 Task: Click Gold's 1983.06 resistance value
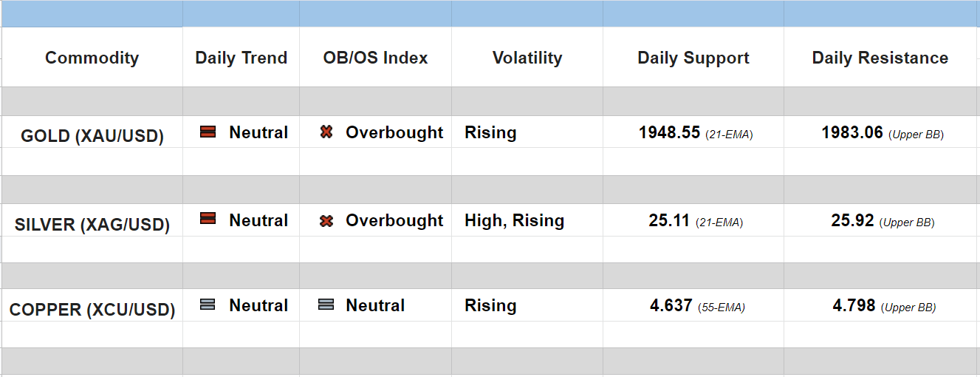(852, 133)
